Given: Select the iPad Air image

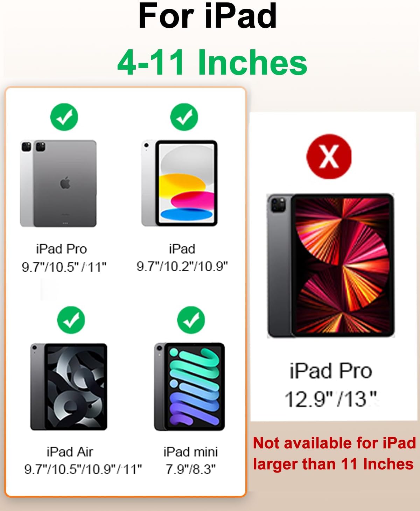Looking at the screenshot, I should 69,387.
